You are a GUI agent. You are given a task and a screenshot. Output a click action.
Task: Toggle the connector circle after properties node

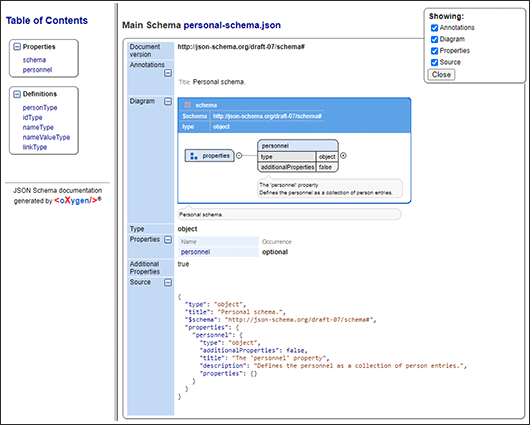[239, 156]
